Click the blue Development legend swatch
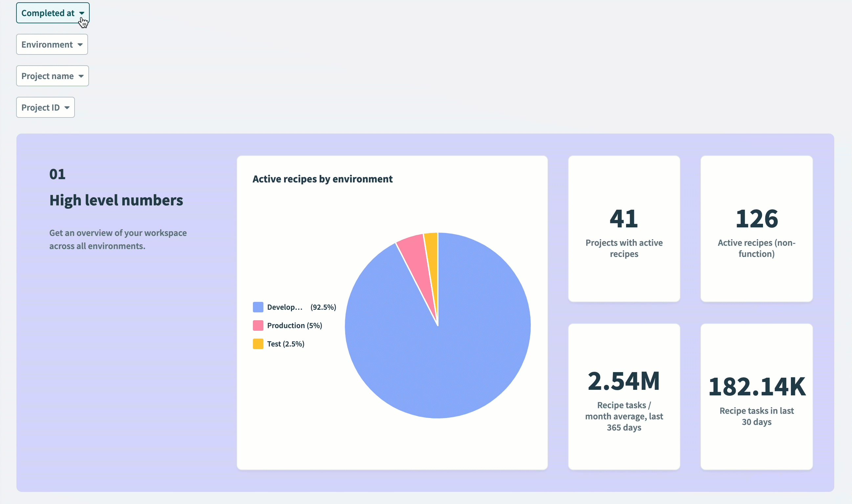Image resolution: width=852 pixels, height=504 pixels. (258, 307)
